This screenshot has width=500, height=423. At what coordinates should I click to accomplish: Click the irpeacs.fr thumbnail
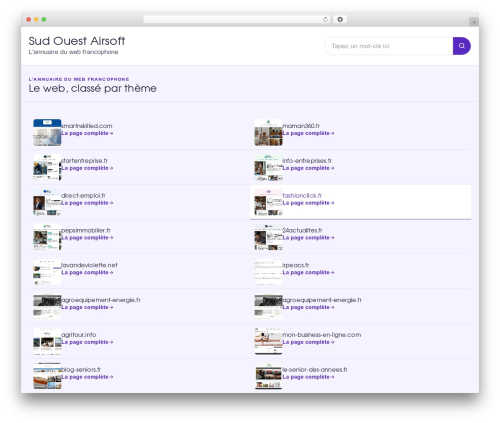click(x=268, y=272)
